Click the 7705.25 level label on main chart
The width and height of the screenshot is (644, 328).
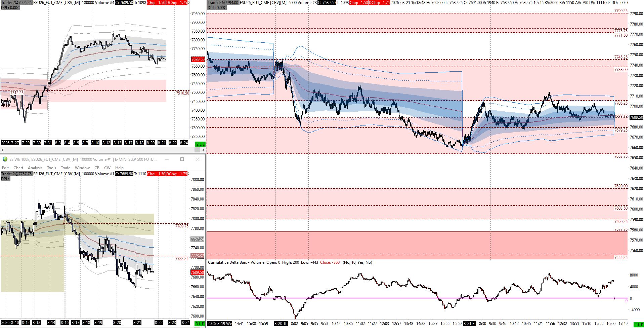(x=621, y=103)
